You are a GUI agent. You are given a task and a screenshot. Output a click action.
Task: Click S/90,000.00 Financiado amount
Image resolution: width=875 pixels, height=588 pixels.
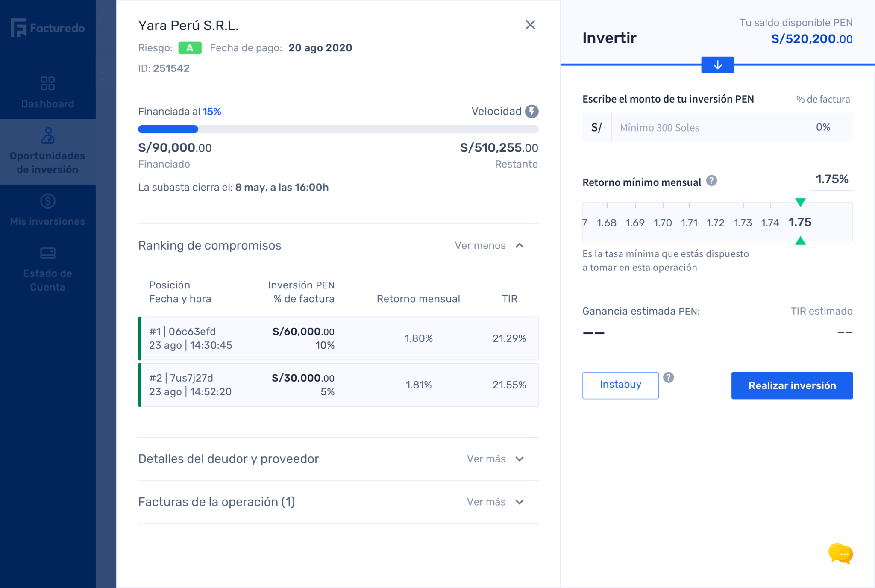point(175,148)
